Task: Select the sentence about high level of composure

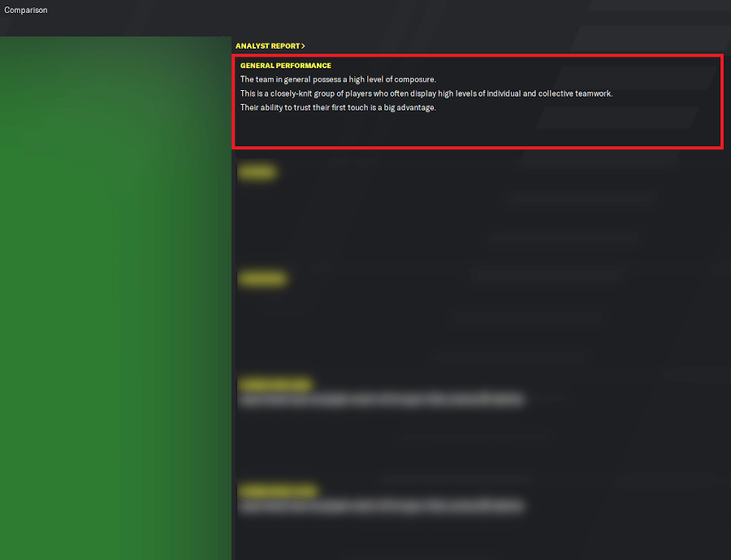Action: coord(338,80)
